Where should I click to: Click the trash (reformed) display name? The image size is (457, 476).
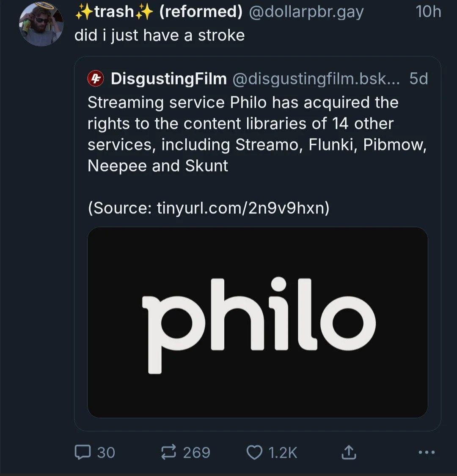tap(159, 12)
